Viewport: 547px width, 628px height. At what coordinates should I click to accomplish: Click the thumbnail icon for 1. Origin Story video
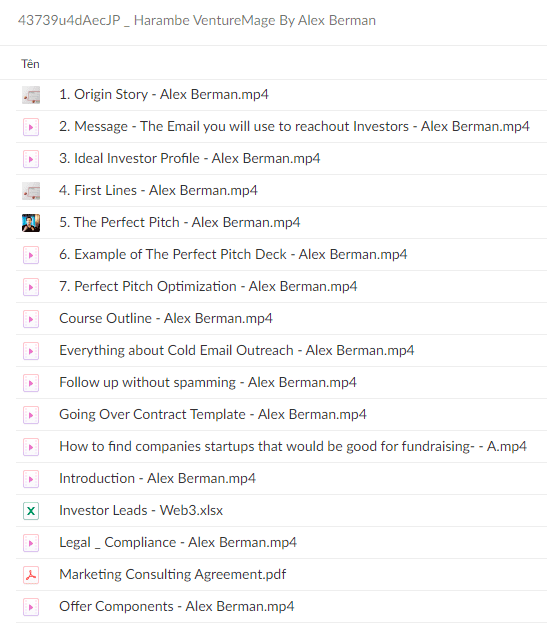click(x=31, y=95)
